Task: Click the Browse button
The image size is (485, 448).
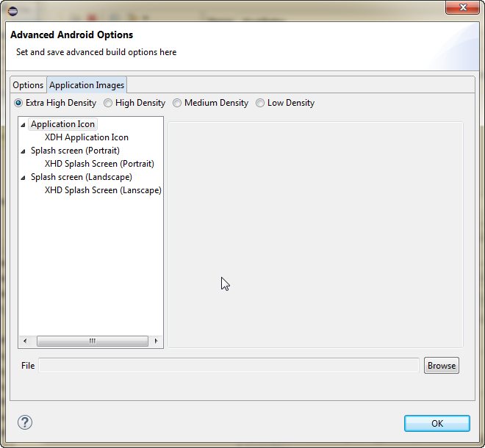Action: click(442, 366)
